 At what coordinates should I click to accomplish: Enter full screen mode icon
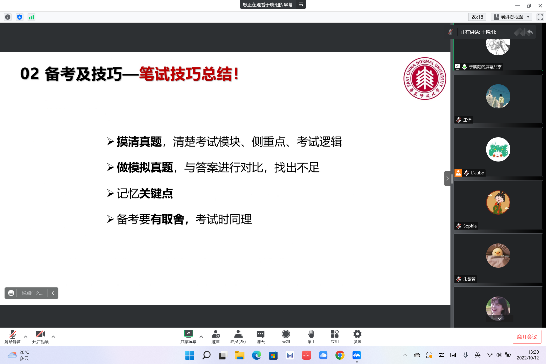pyautogui.click(x=540, y=17)
